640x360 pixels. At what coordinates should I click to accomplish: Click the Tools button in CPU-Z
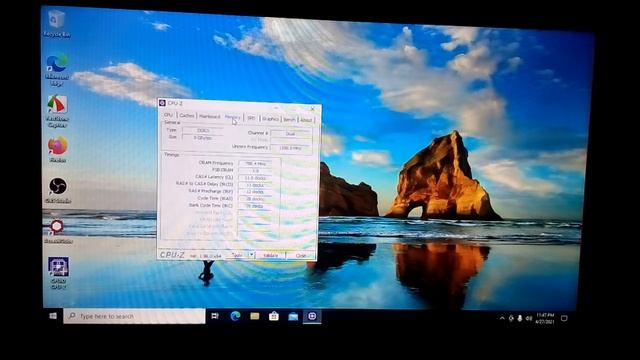coord(237,255)
